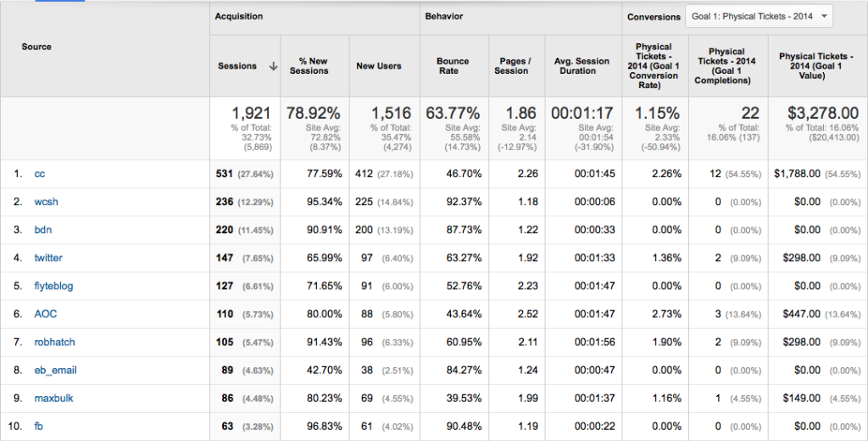Image resolution: width=868 pixels, height=441 pixels.
Task: Click the Sessions sort arrow icon
Action: (273, 66)
